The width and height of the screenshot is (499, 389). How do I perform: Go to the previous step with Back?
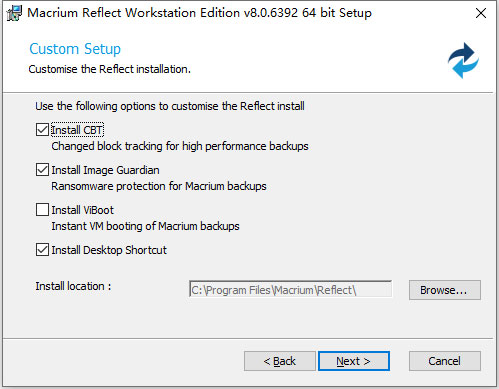click(x=280, y=361)
